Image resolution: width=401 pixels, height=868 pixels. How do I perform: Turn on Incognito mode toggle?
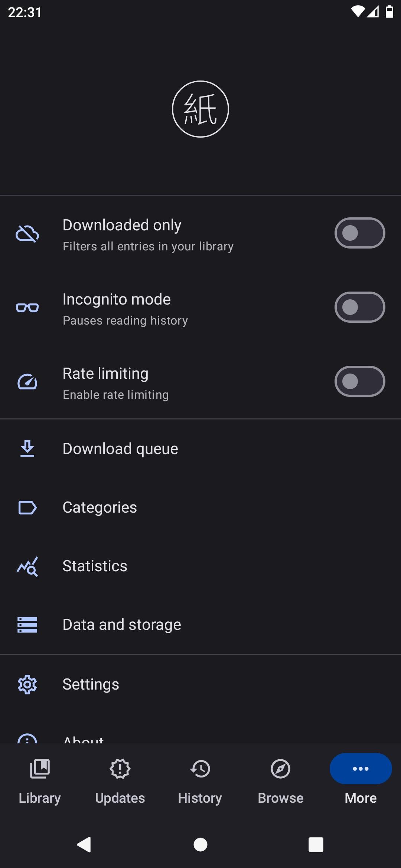pyautogui.click(x=359, y=307)
